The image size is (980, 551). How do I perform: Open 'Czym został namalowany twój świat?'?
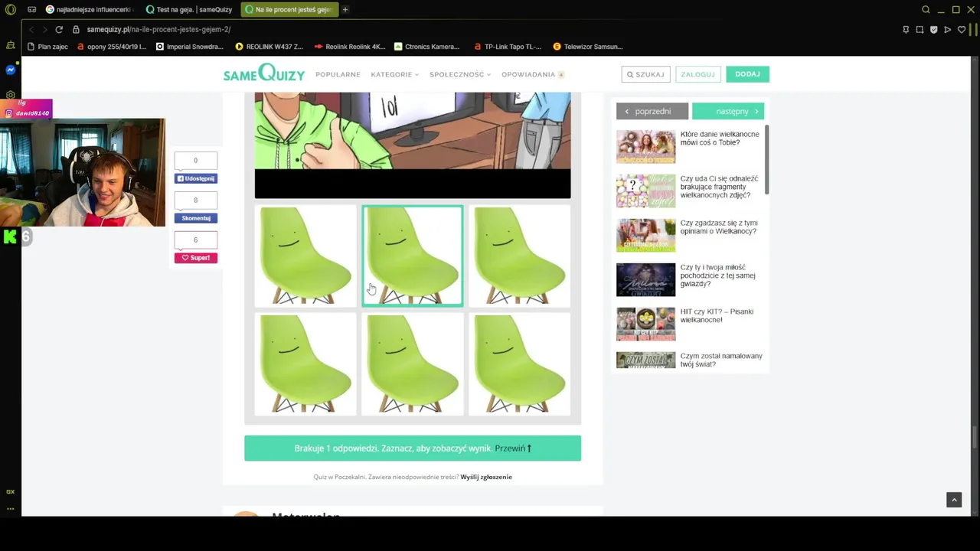(x=721, y=360)
